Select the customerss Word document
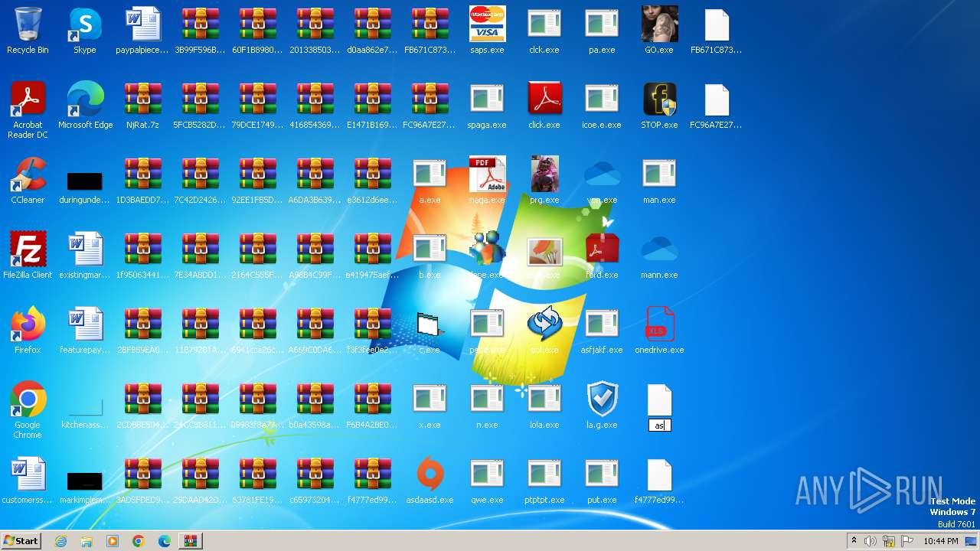Screen dimensions: 980x551 pos(28,481)
